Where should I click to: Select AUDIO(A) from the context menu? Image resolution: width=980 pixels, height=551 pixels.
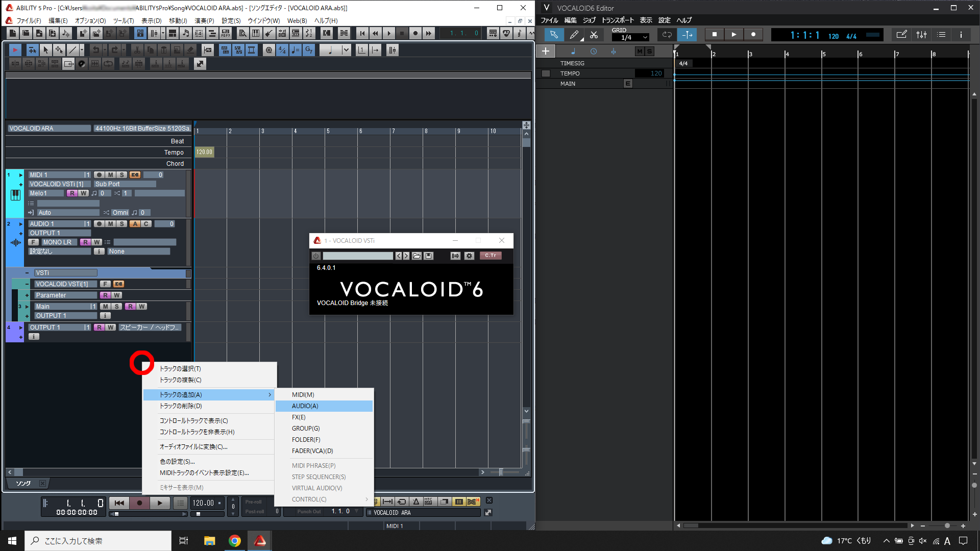click(304, 406)
